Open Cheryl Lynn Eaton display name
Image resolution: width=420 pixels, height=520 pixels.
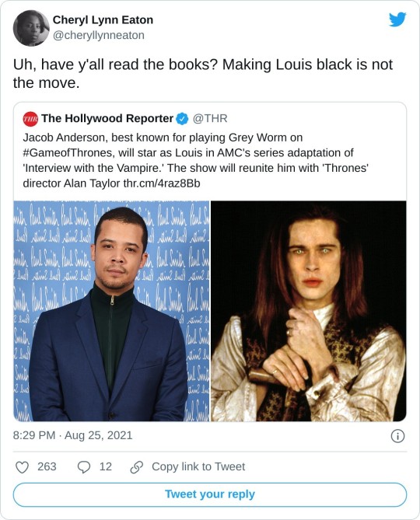coord(103,20)
